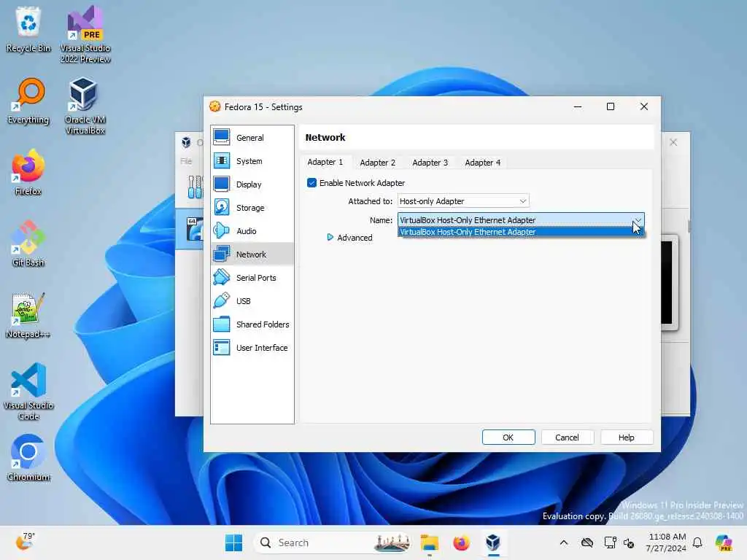Open Display settings category icon
The height and width of the screenshot is (560, 747).
click(x=222, y=184)
